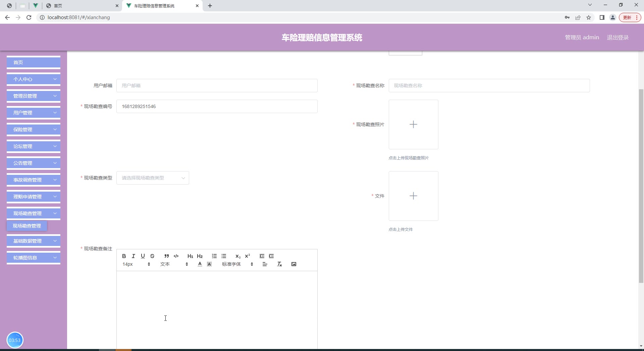
Task: Expand the 理赔申请管理 sidebar menu
Action: click(x=34, y=197)
